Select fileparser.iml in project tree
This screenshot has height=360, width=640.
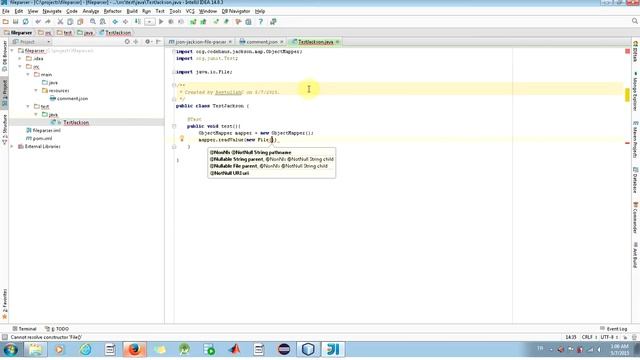(43, 130)
